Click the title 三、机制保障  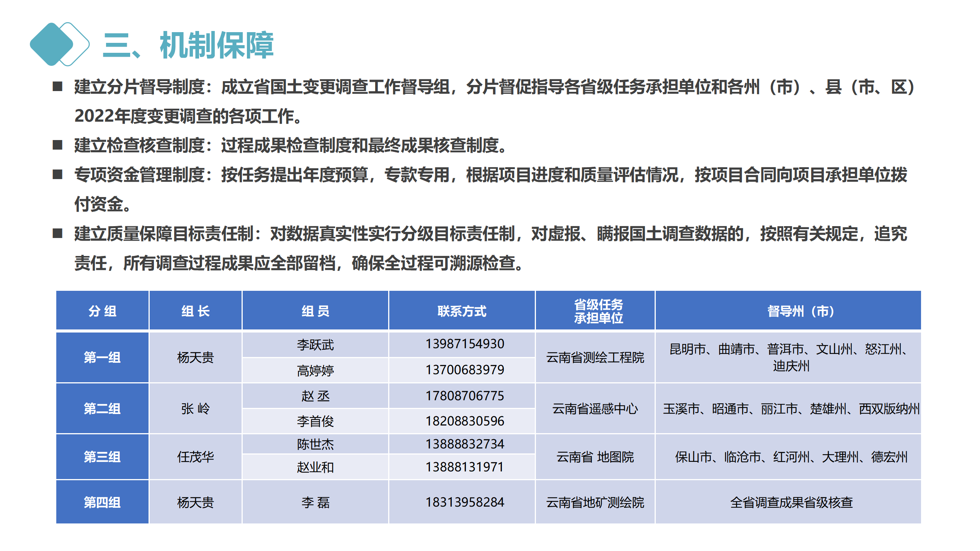click(x=188, y=45)
